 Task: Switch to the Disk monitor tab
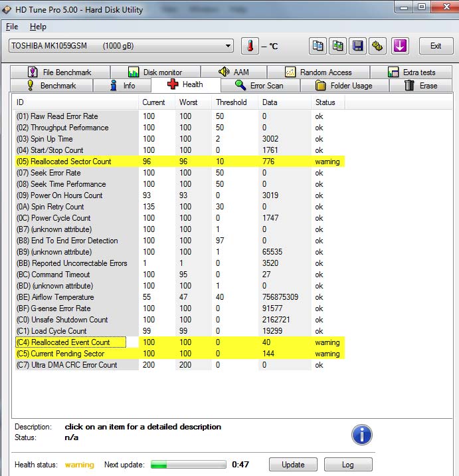155,72
